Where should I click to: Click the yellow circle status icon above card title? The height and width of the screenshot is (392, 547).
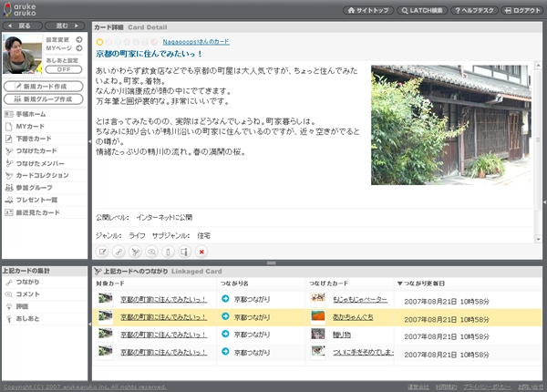(x=99, y=42)
